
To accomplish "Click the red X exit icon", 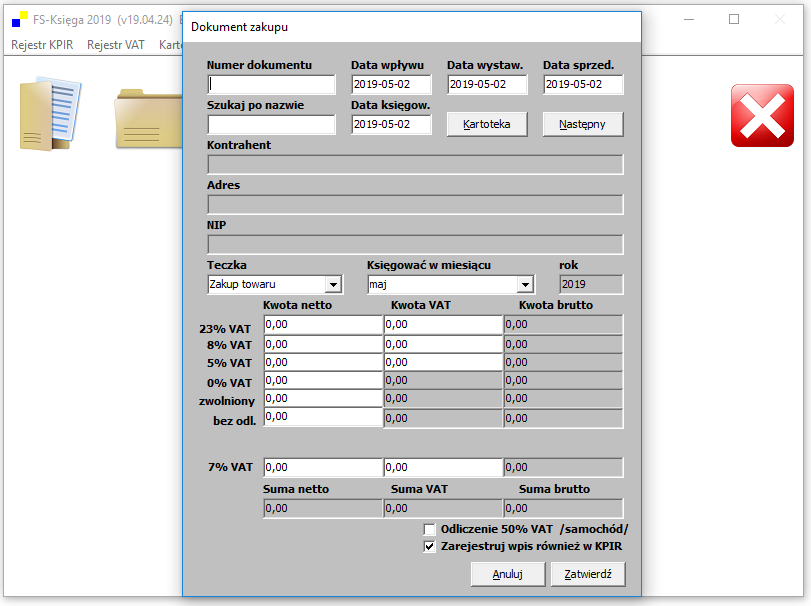I will [762, 115].
